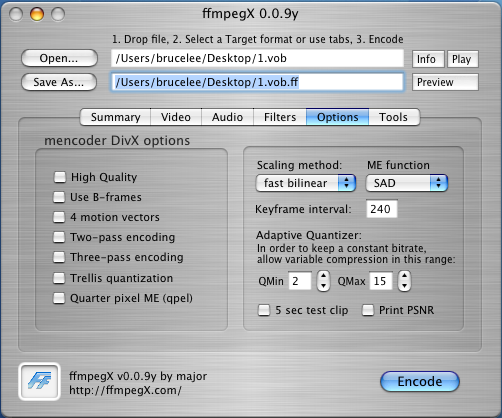The image size is (502, 418).
Task: Click the source file path field
Action: click(257, 58)
